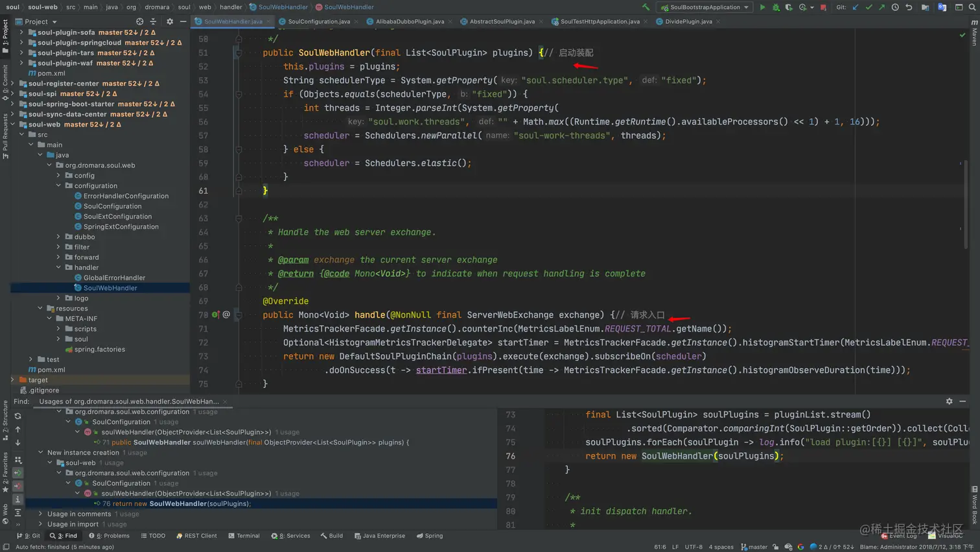The width and height of the screenshot is (980, 552).
Task: Stop the running application with red square
Action: pos(823,7)
